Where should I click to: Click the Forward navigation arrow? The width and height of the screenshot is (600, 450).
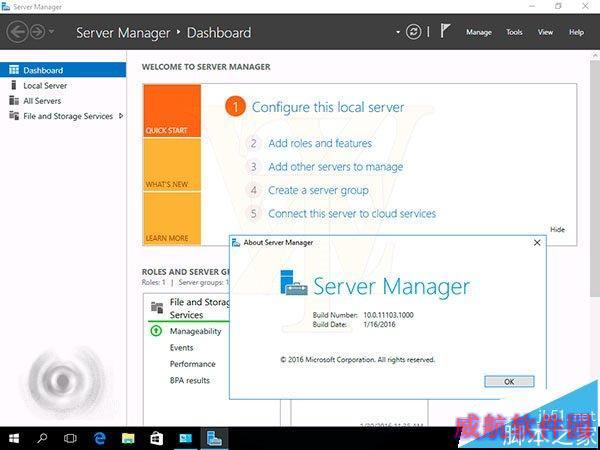click(x=38, y=32)
